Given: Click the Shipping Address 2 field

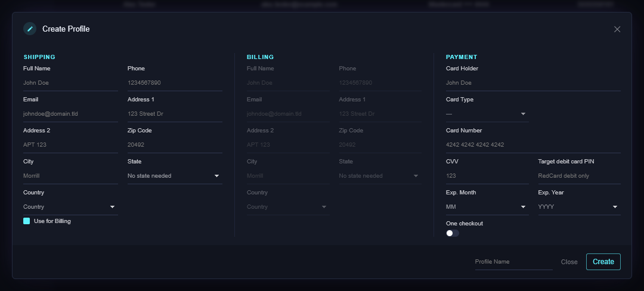Looking at the screenshot, I should pyautogui.click(x=70, y=145).
